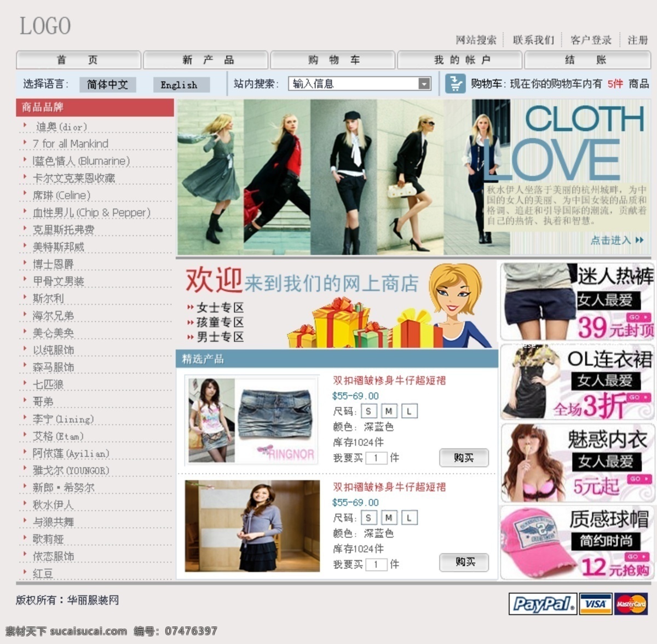
Task: Select brand 7 for all Mankind
Action: [x=70, y=143]
